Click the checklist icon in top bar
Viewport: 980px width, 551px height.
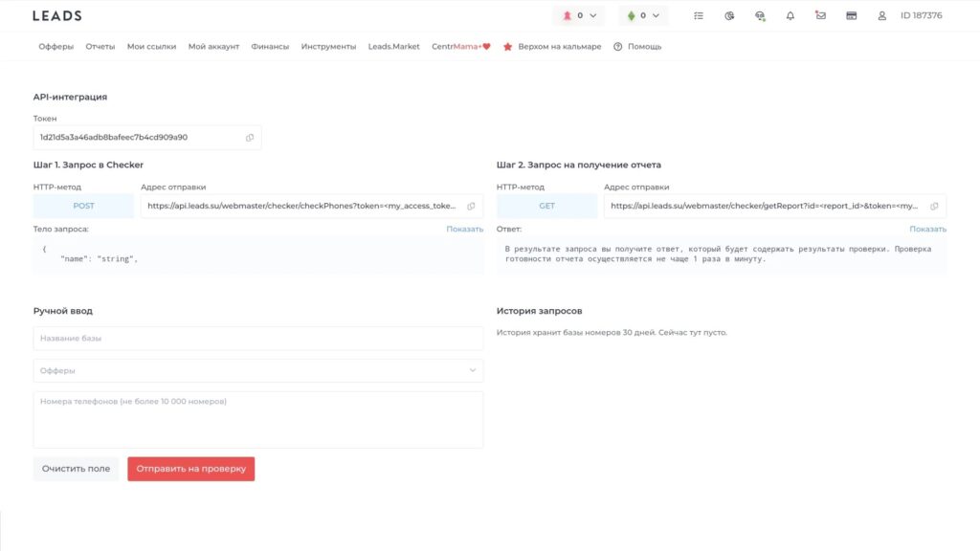pos(699,15)
